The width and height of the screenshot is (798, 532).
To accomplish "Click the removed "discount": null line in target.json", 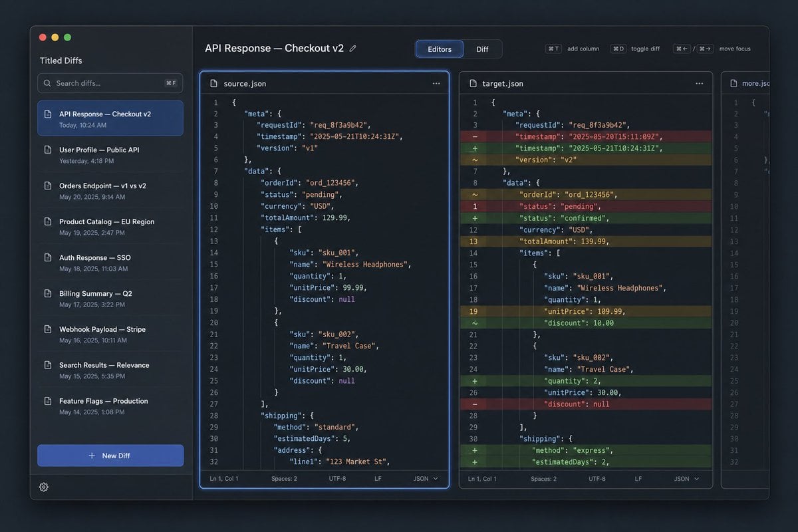I will click(585, 404).
